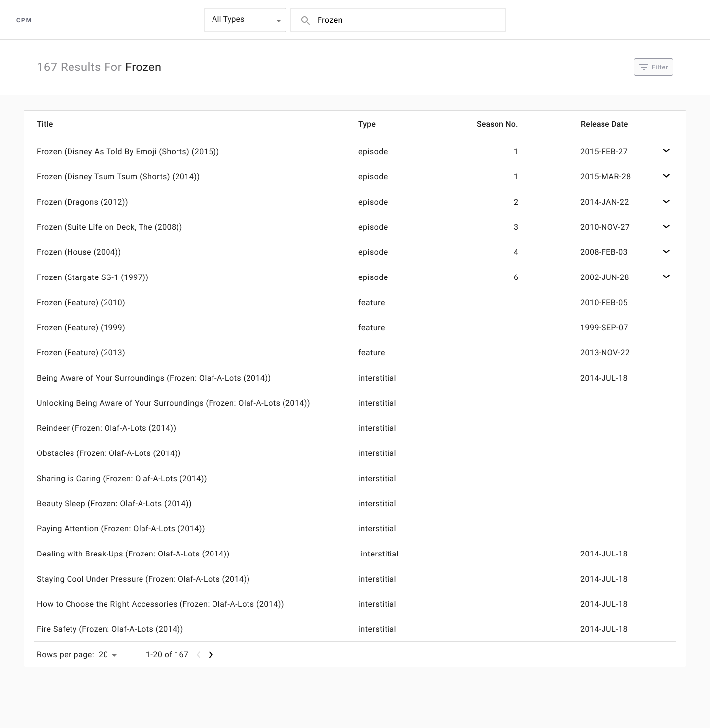710x728 pixels.
Task: Click the CPM logo text
Action: pos(24,20)
